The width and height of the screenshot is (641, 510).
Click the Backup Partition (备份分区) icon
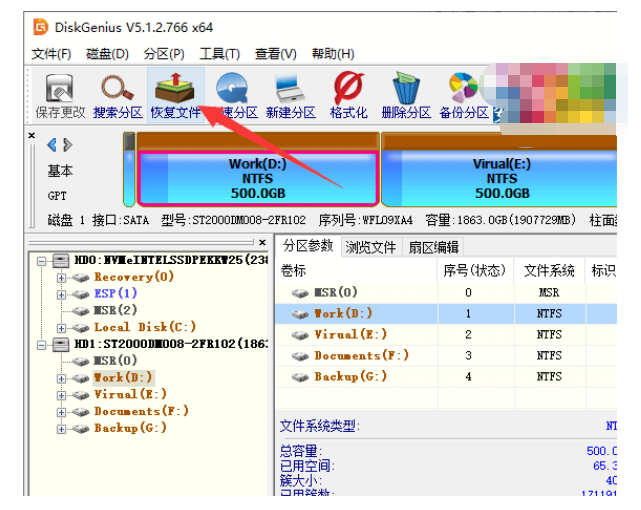click(463, 93)
